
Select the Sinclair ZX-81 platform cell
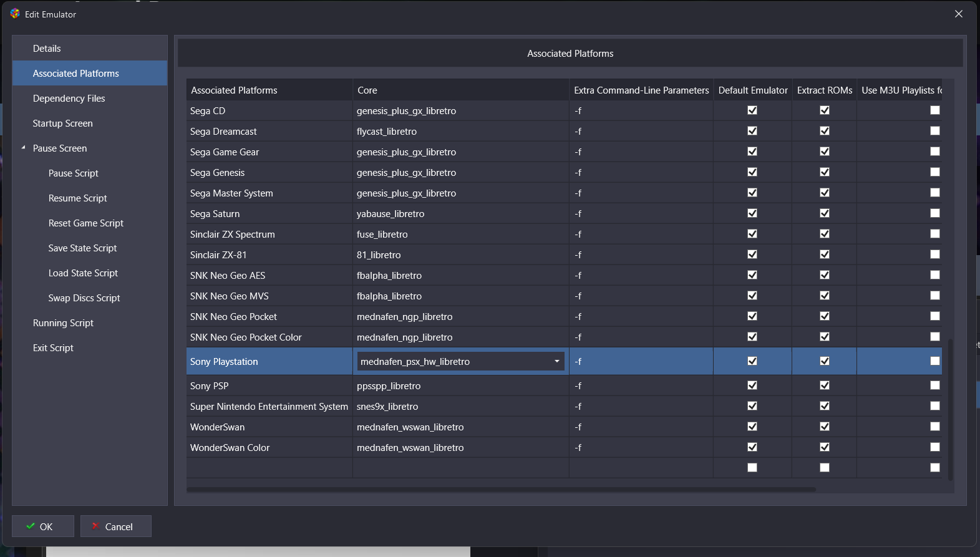(269, 254)
